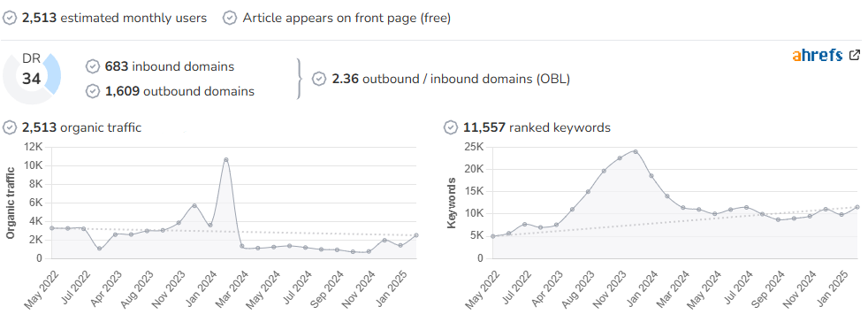Click the DR 34 donut gauge
Viewport: 868px width, 322px height.
32,75
